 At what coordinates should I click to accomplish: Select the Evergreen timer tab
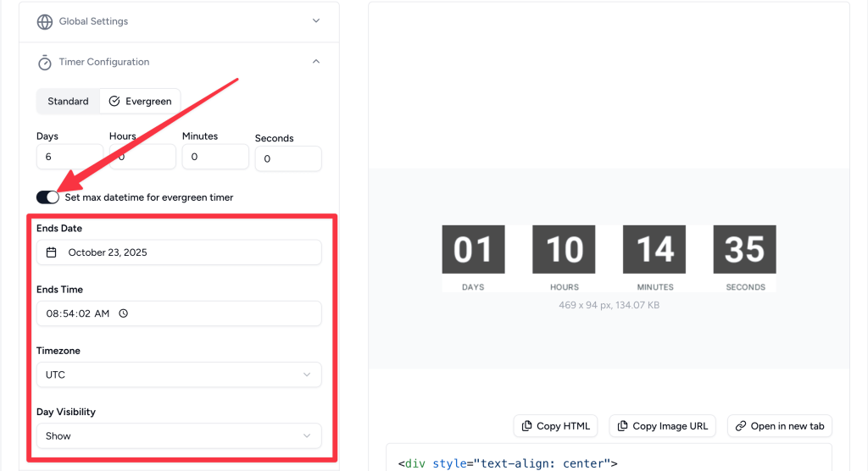point(141,101)
